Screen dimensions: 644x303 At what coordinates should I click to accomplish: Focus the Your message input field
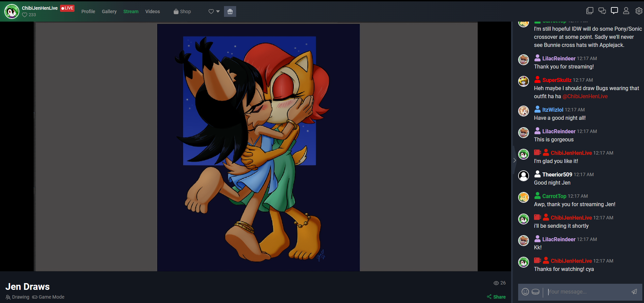587,292
